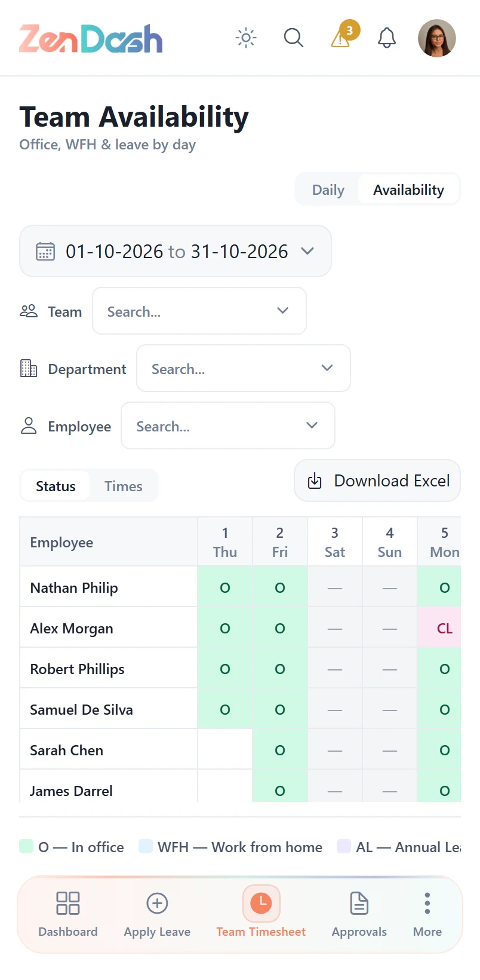Click the Employee person icon
Image resolution: width=480 pixels, height=980 pixels.
coord(29,425)
